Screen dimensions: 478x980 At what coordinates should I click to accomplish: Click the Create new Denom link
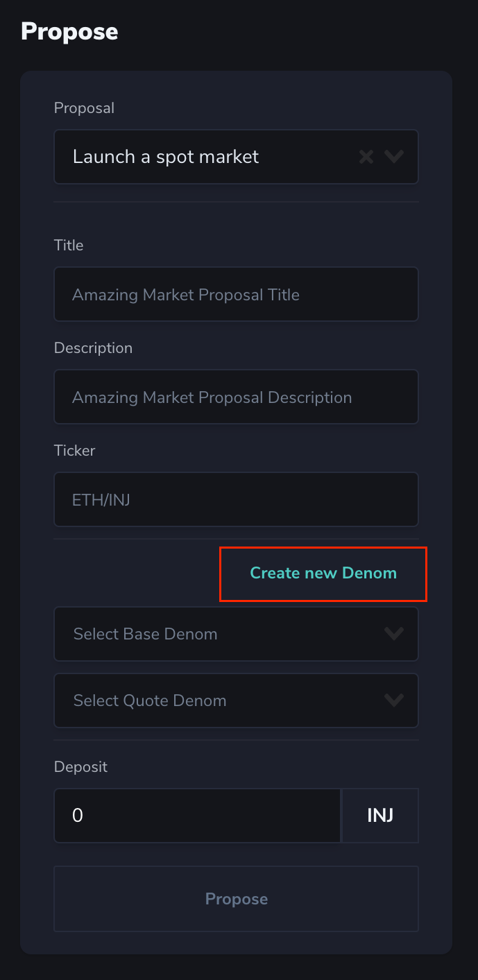[323, 574]
